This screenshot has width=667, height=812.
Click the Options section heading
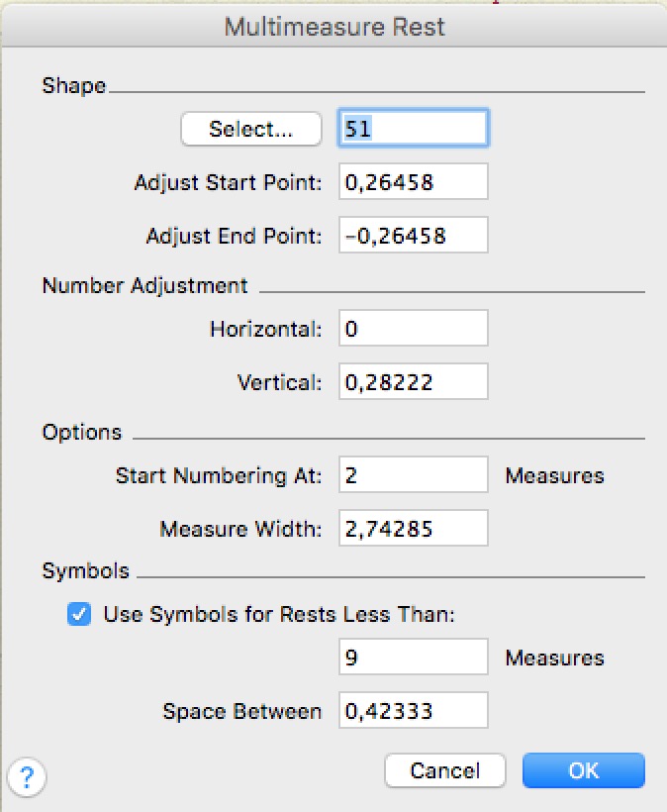(82, 433)
